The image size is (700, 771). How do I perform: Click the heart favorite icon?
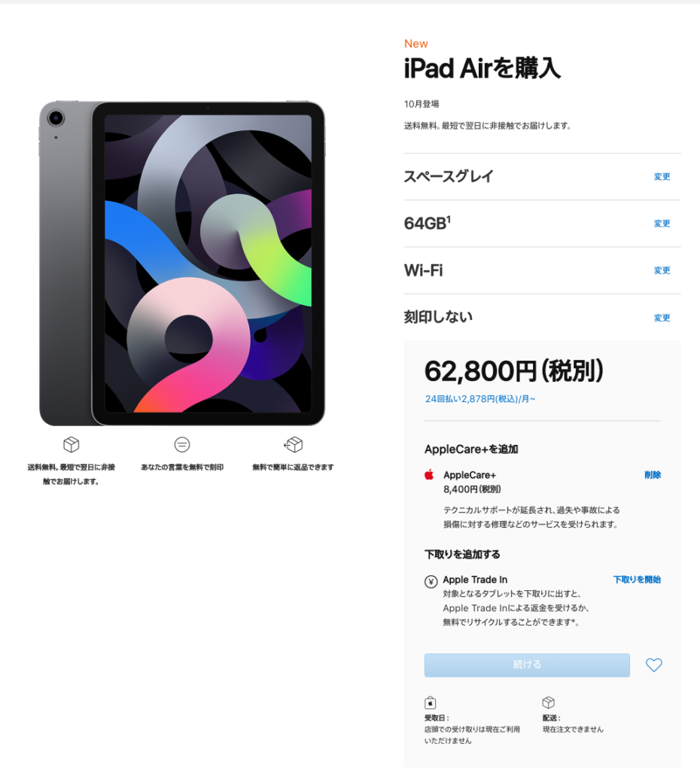(653, 665)
